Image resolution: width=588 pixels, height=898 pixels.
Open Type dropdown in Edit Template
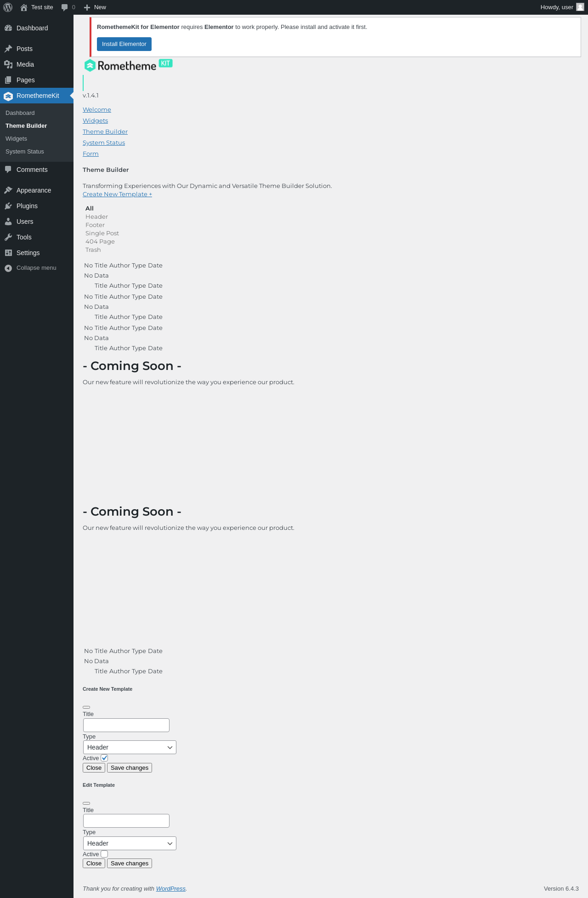point(130,843)
